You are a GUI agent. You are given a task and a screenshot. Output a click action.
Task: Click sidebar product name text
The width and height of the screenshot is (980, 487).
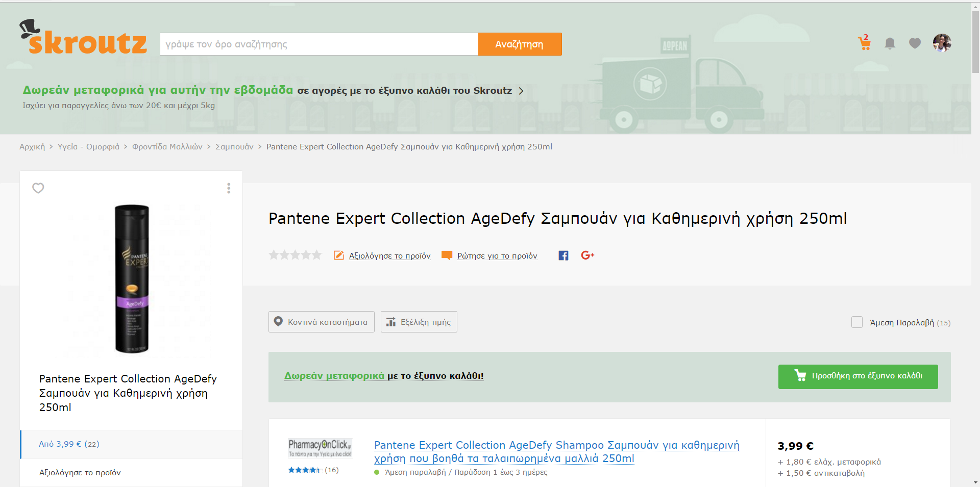pyautogui.click(x=128, y=393)
